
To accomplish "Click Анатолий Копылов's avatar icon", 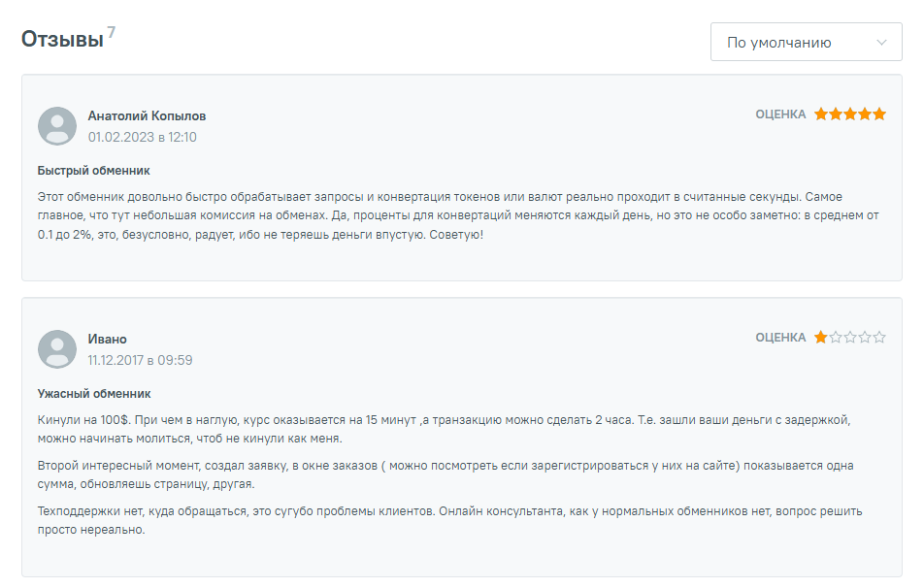I will (x=57, y=126).
